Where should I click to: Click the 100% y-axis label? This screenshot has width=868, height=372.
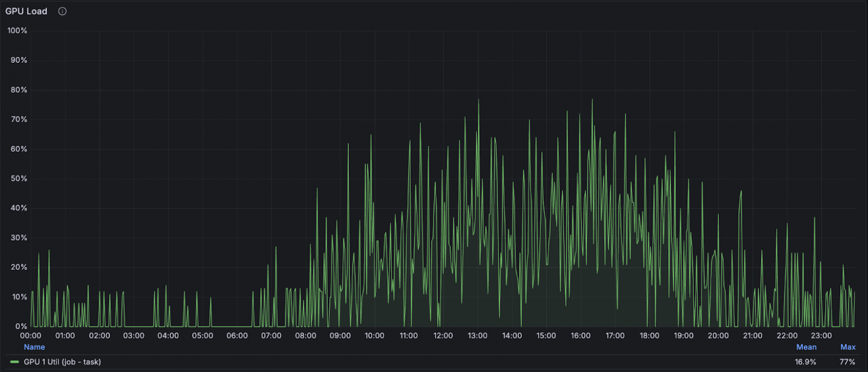17,31
